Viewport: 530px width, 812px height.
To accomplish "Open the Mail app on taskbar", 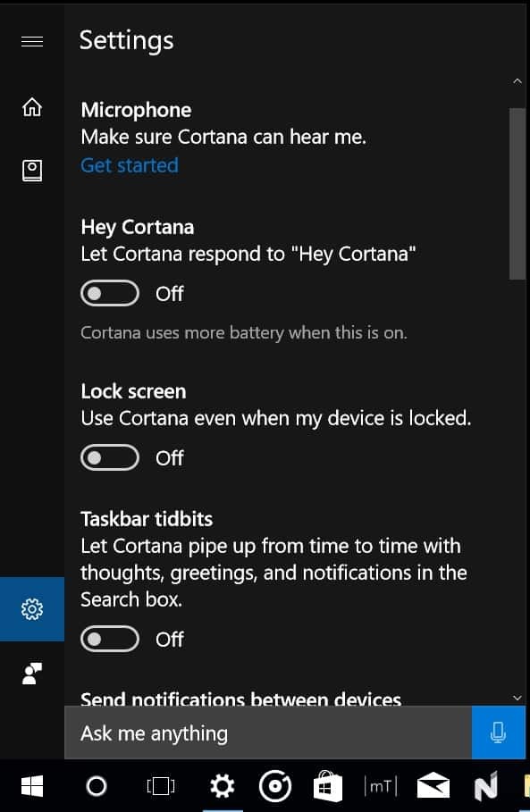I will (433, 785).
